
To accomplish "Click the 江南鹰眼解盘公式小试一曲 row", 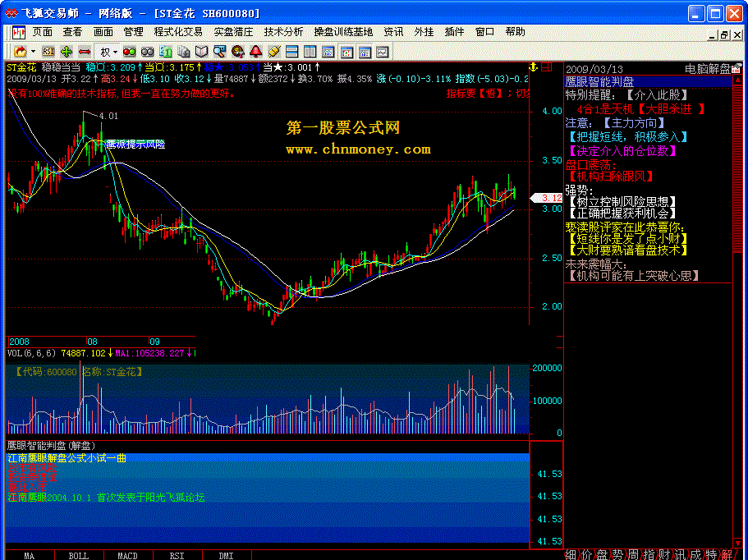I will (267, 458).
